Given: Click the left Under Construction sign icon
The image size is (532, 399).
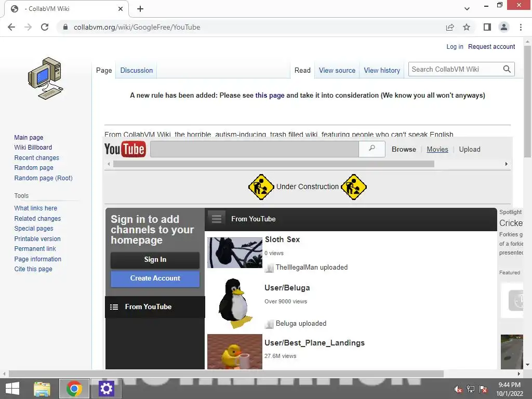Looking at the screenshot, I should [261, 187].
